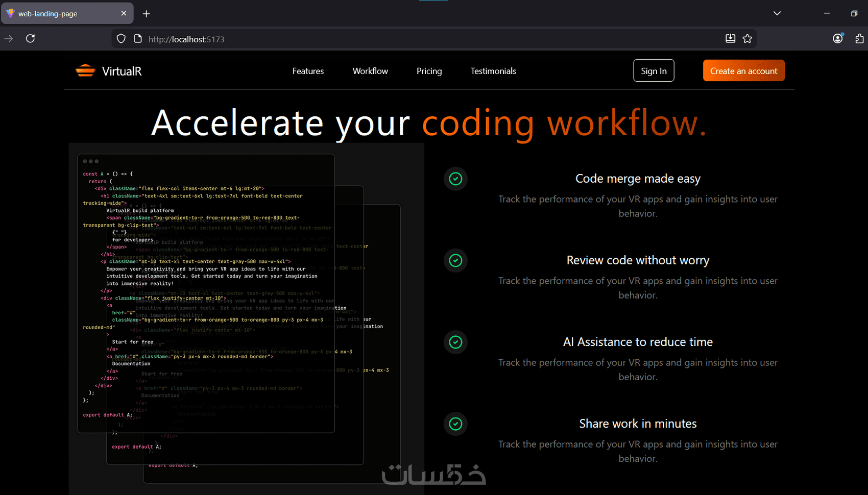Click the Share work in minutes heading

(x=638, y=424)
